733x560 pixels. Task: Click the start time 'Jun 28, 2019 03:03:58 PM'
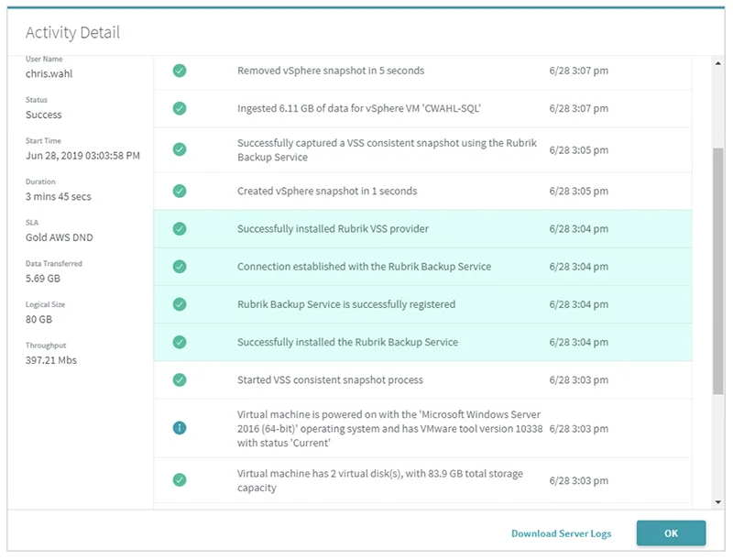point(82,156)
